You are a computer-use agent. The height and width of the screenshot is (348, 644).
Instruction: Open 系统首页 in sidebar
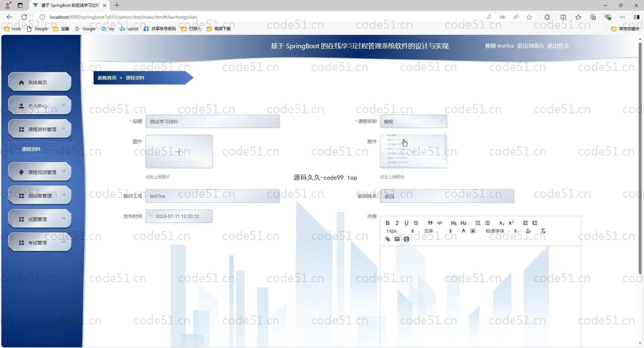point(40,82)
